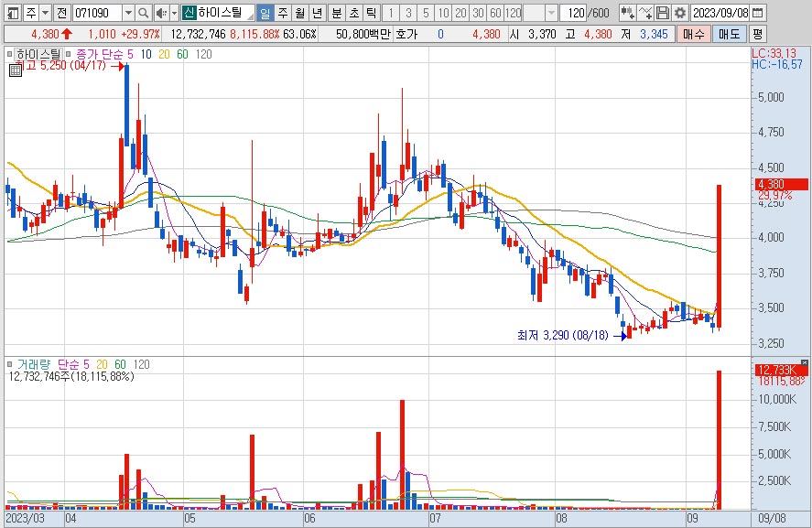The image size is (812, 528).
Task: Open the stock code history dropdown
Action: click(x=128, y=13)
